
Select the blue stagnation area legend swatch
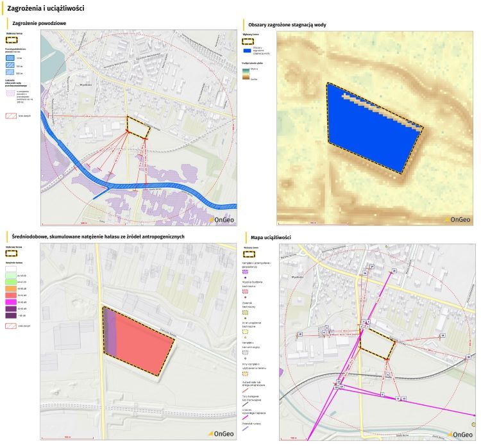247,49
